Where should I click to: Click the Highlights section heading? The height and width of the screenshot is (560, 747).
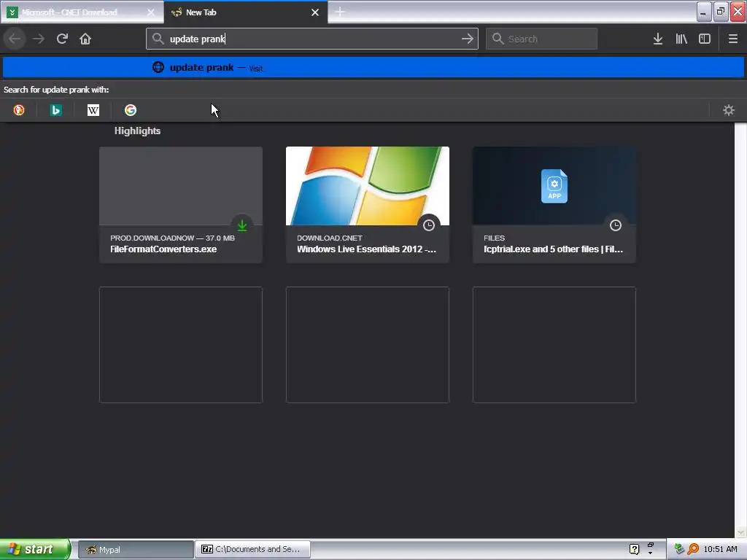[137, 131]
